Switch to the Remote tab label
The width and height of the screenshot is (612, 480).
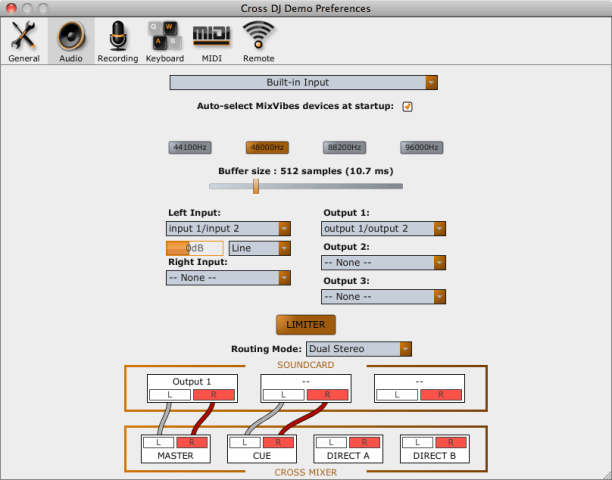coord(258,59)
